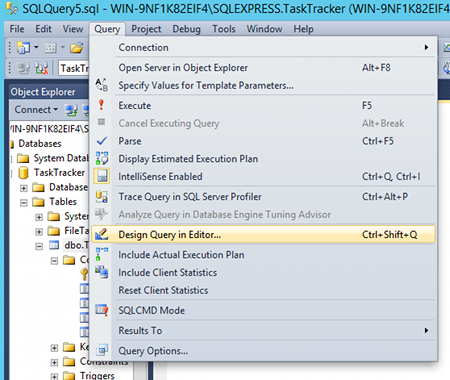Click the Execute red exclamation icon
This screenshot has width=450, height=380.
pyautogui.click(x=101, y=105)
